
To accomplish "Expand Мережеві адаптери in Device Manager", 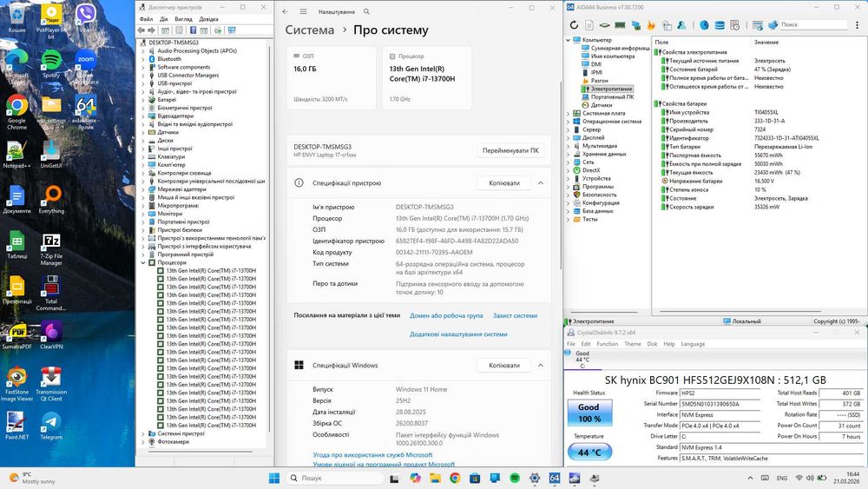I will pyautogui.click(x=143, y=189).
